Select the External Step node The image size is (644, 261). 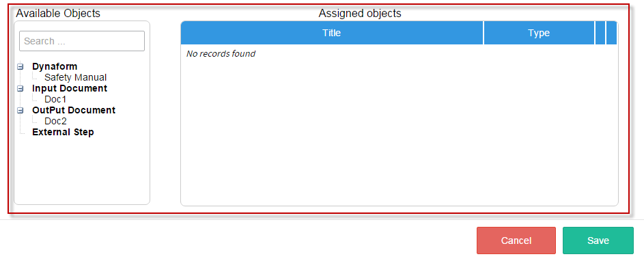[x=63, y=132]
